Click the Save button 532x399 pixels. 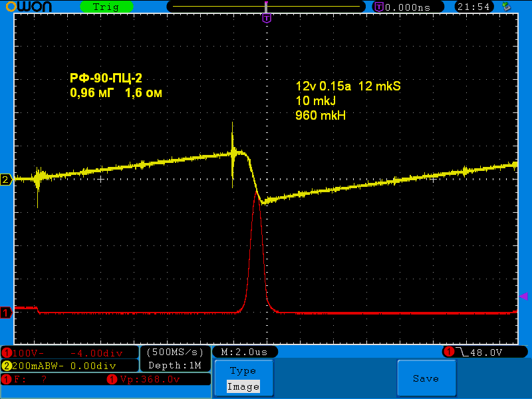(x=426, y=378)
